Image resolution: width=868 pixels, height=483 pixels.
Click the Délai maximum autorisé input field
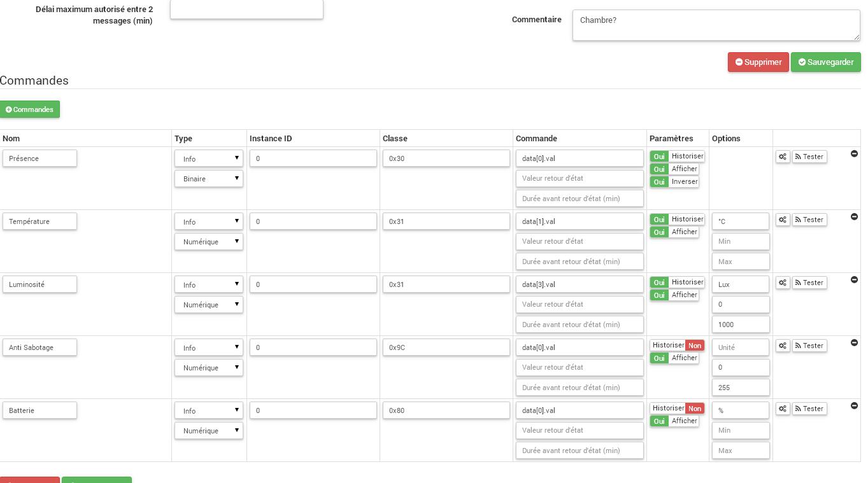pyautogui.click(x=246, y=9)
